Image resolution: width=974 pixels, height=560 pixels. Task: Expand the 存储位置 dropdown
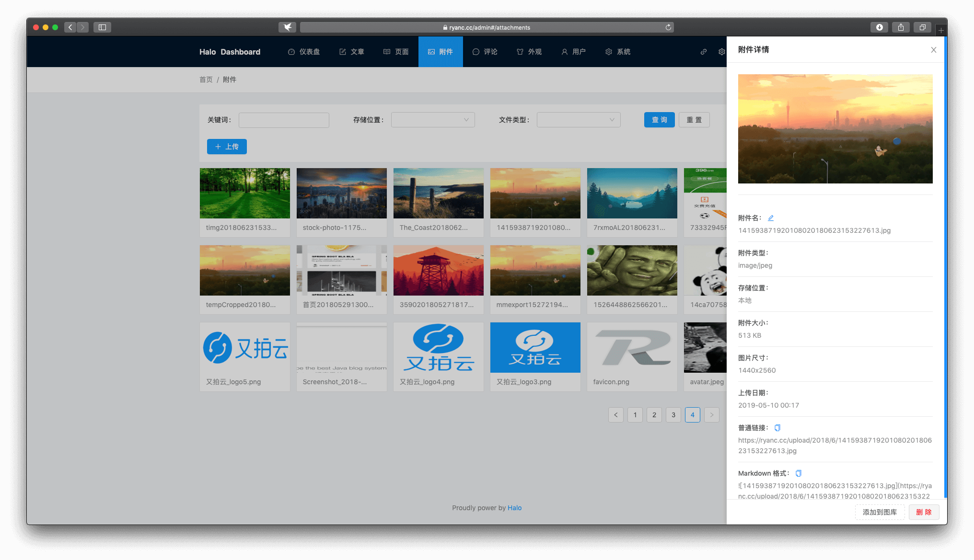click(x=433, y=120)
